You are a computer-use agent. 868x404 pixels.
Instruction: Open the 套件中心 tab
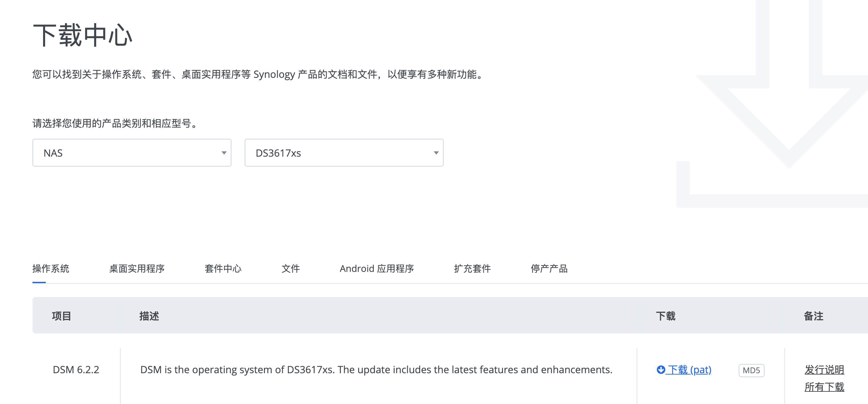pos(223,268)
